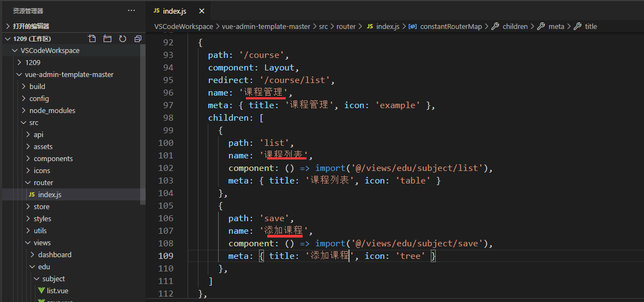Open the explorer more actions ellipsis
644x302 pixels.
coord(131,11)
